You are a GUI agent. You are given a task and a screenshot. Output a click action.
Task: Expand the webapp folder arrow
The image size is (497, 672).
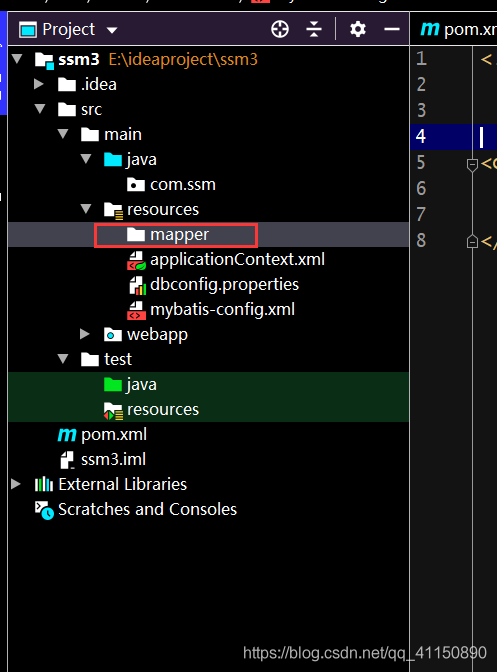(85, 334)
